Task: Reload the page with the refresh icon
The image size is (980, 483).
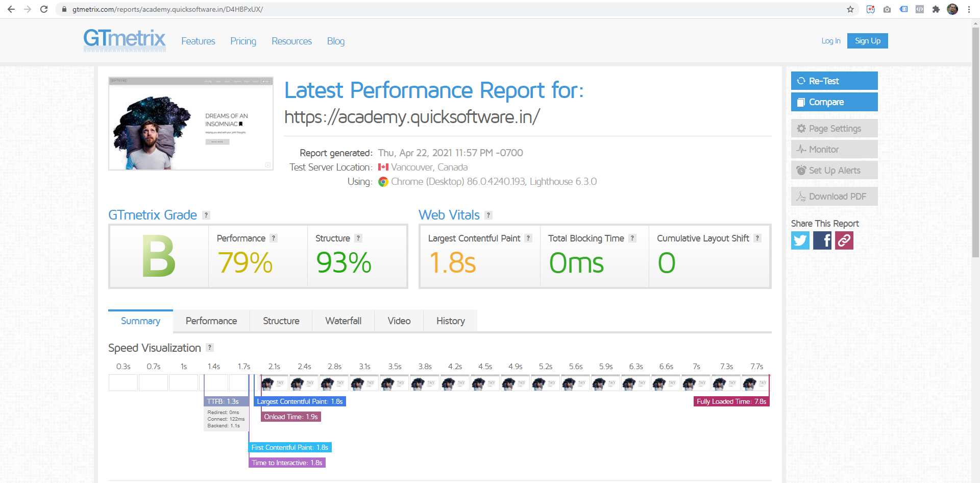Action: [44, 9]
